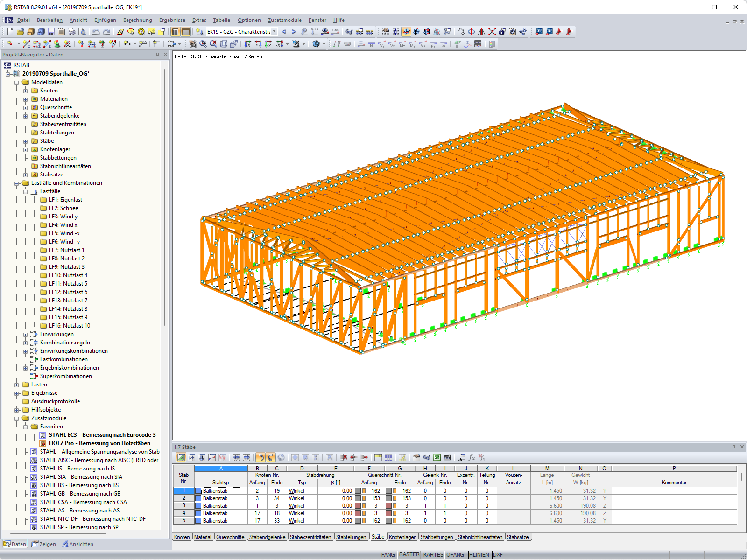
Task: Show the view in Z direction
Action: 268,44
